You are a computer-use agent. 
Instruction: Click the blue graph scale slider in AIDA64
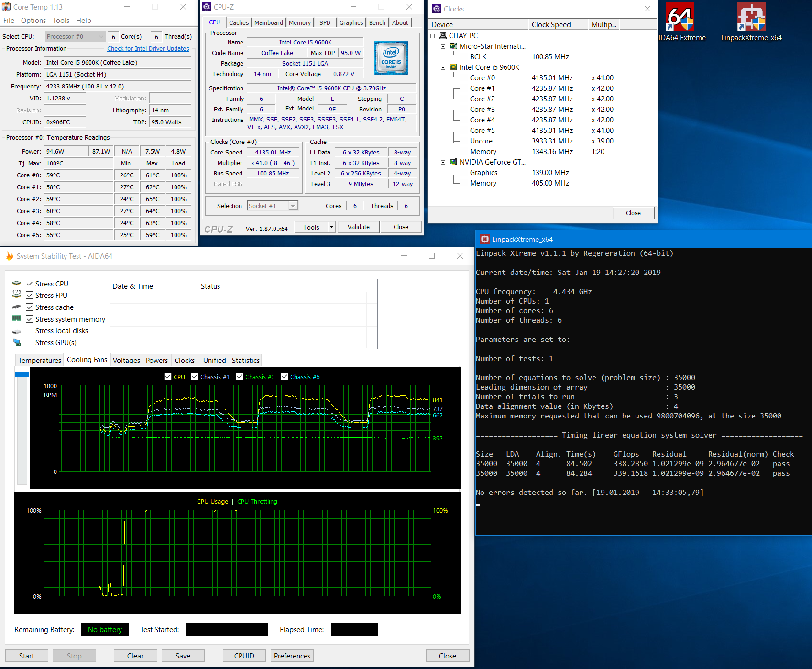click(x=22, y=374)
